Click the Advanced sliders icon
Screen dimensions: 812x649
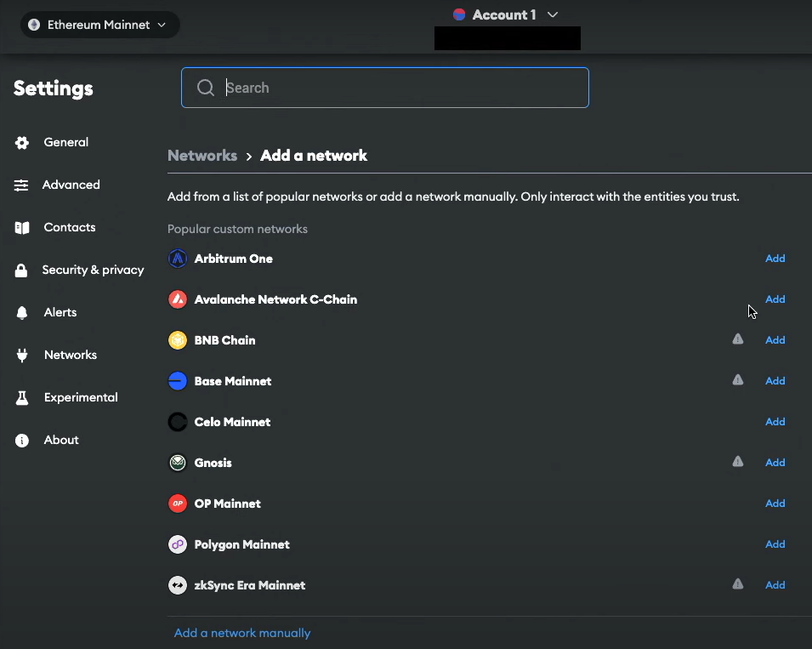tap(21, 185)
